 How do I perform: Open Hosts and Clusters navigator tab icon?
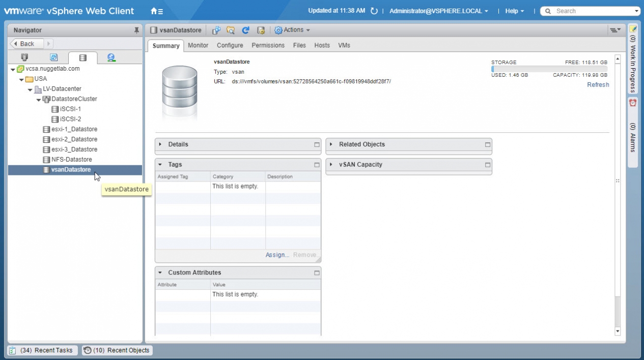click(24, 57)
